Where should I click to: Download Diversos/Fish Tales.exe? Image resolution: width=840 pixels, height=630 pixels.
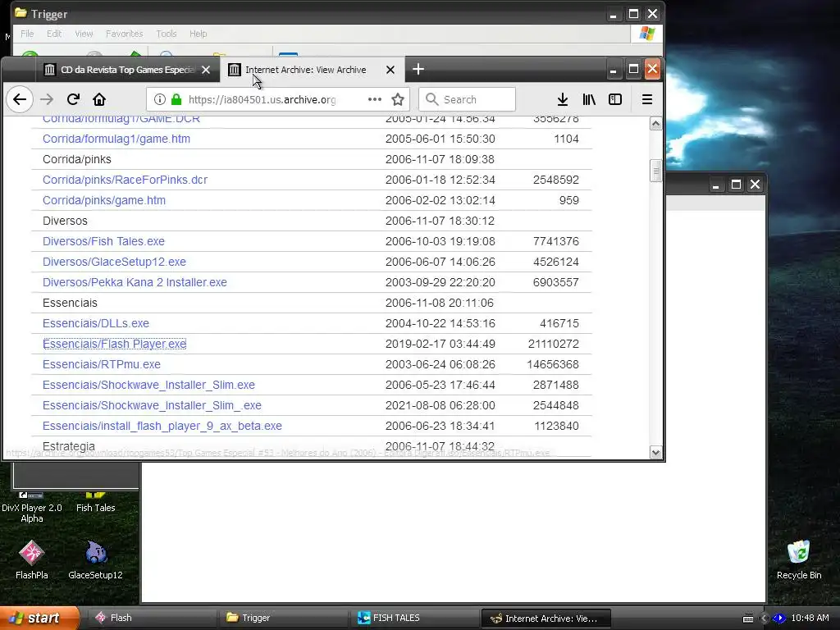tap(103, 242)
